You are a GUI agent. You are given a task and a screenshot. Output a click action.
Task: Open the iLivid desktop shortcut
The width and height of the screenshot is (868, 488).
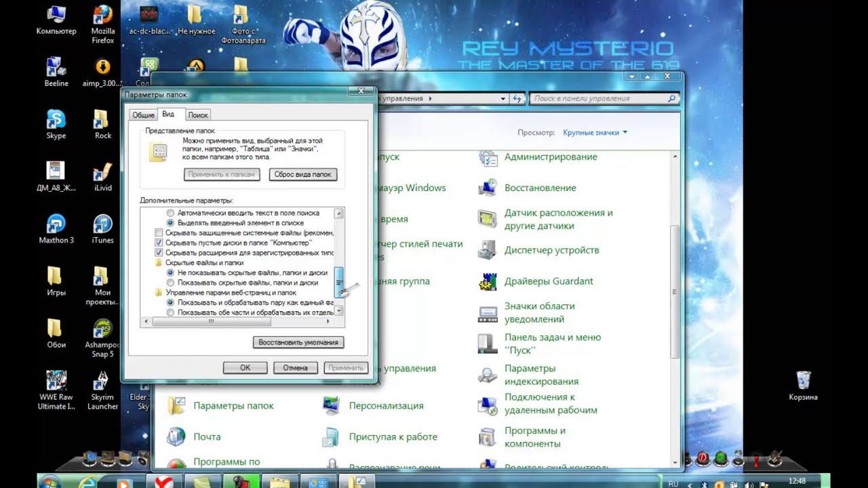tap(102, 176)
